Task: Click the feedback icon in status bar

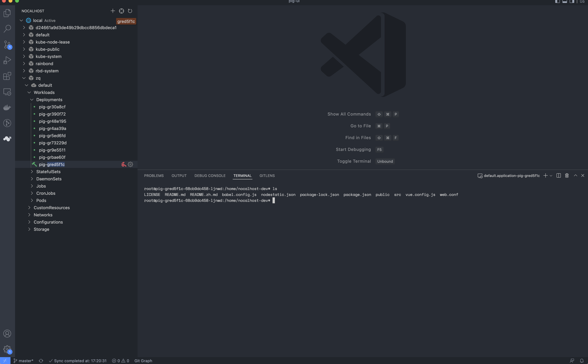Action: pyautogui.click(x=572, y=361)
